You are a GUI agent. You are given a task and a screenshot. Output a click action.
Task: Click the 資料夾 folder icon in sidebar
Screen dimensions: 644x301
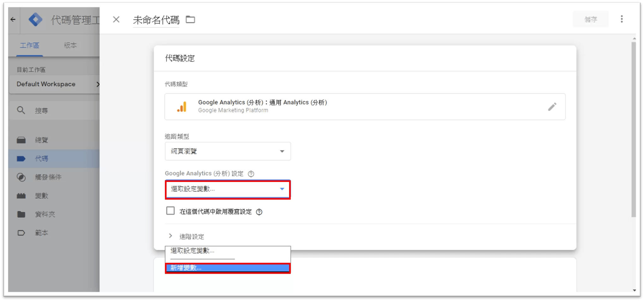[x=21, y=214]
